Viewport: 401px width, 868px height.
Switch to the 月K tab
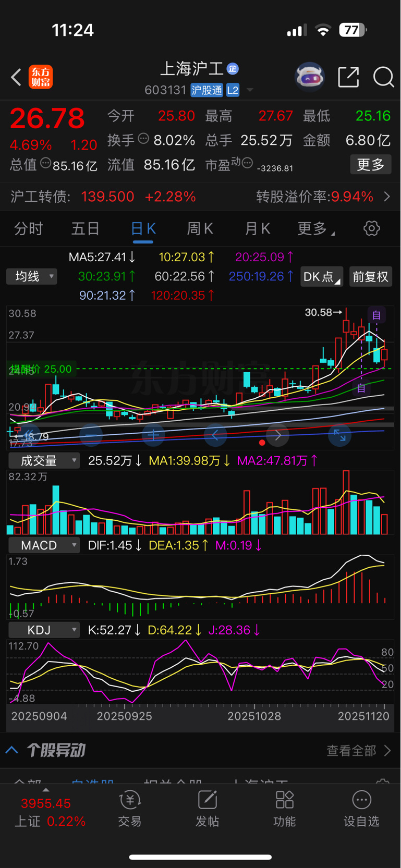[258, 228]
